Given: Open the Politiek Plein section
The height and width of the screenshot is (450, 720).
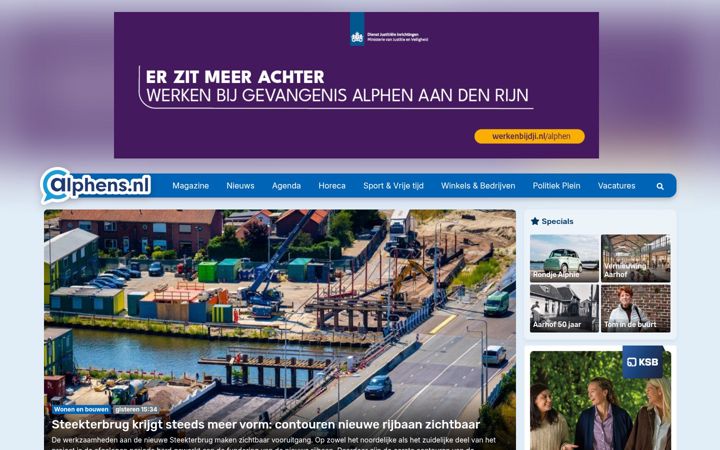Looking at the screenshot, I should (557, 186).
